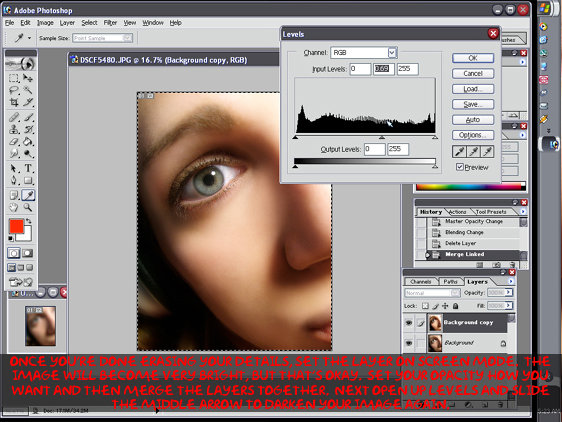Screen dimensions: 562x422
Task: Select the Path Selection tool
Action: pyautogui.click(x=14, y=168)
